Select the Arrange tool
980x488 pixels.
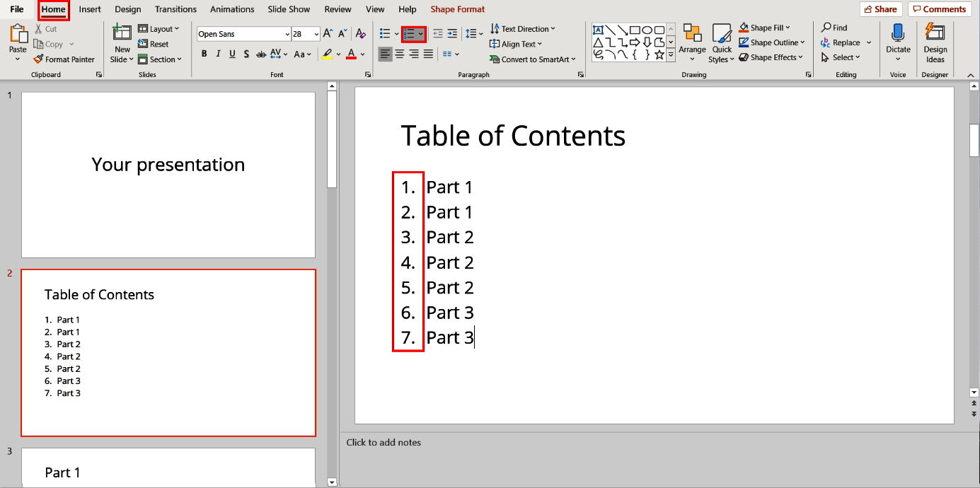pyautogui.click(x=692, y=44)
